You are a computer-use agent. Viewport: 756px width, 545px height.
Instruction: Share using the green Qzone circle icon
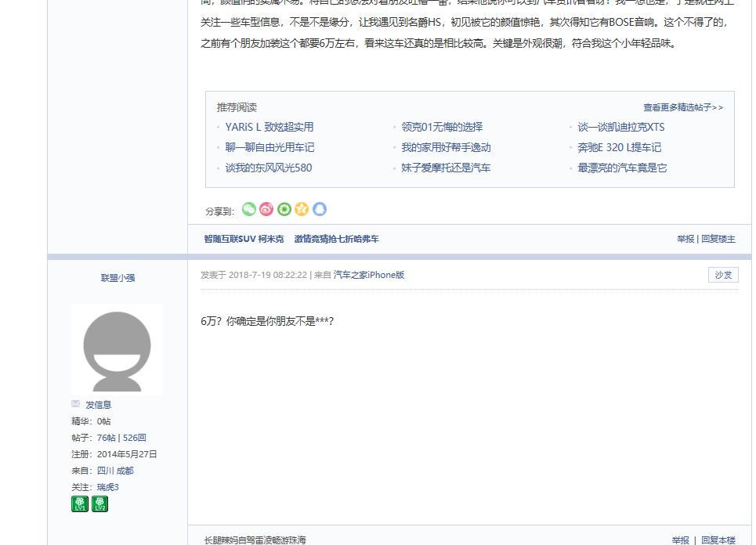pyautogui.click(x=284, y=210)
